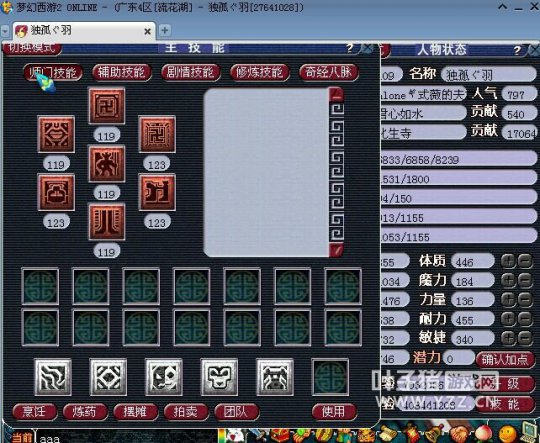Click the 摆摊 button
This screenshot has height=443, width=540.
[x=135, y=412]
